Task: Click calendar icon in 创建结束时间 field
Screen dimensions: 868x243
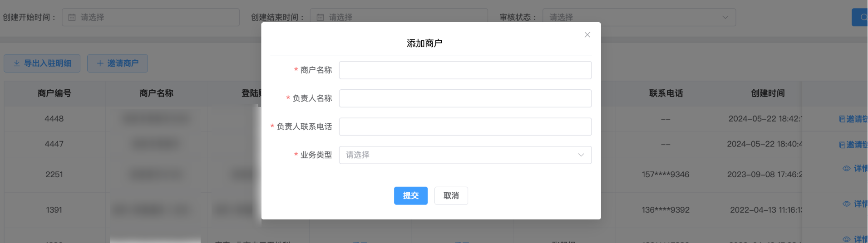Action: coord(320,17)
